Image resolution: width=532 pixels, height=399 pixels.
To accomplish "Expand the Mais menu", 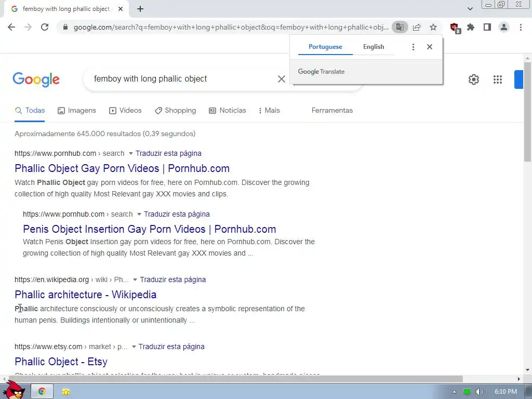I will [x=269, y=111].
